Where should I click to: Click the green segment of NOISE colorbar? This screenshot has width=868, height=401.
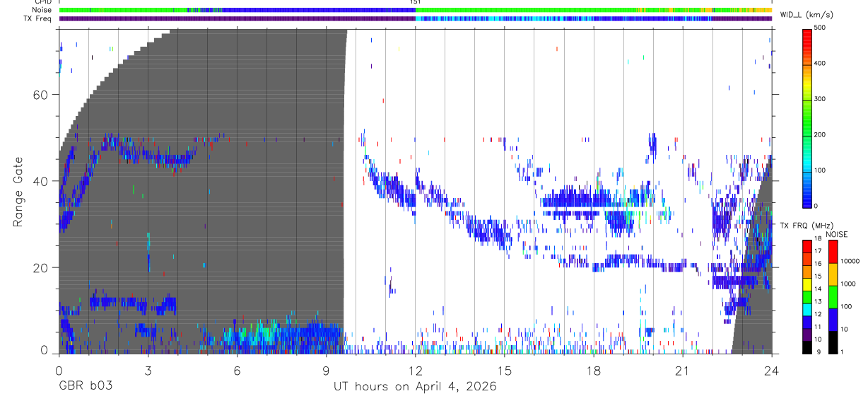[x=833, y=296]
